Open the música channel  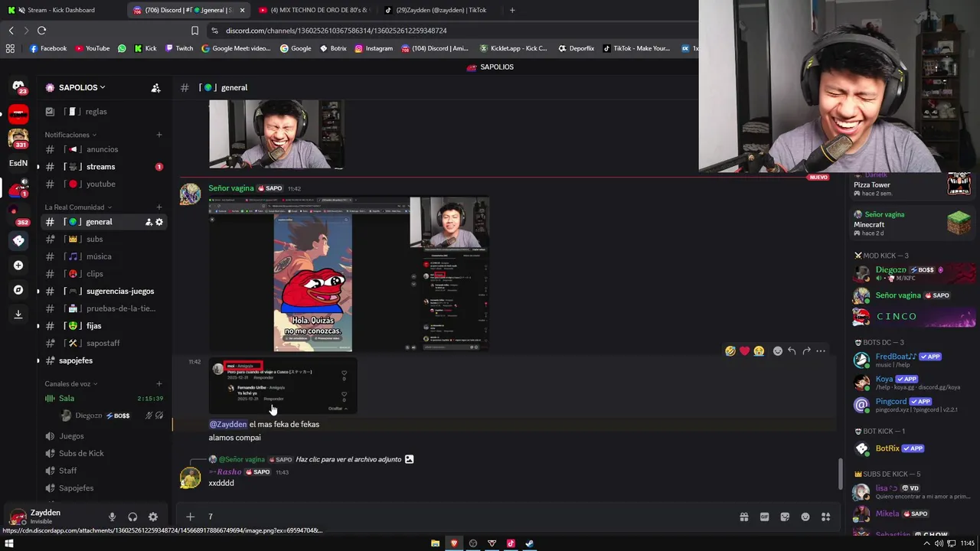101,256
